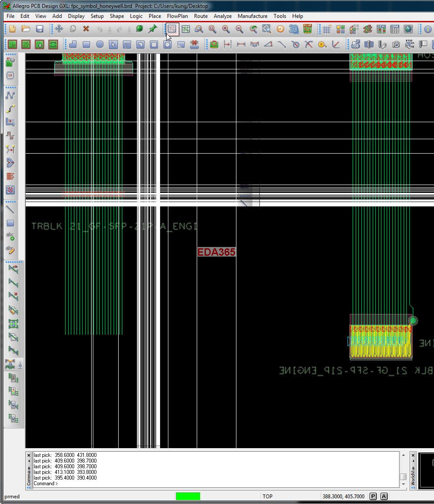The image size is (434, 504).
Task: Click the P button in status bar
Action: click(373, 496)
